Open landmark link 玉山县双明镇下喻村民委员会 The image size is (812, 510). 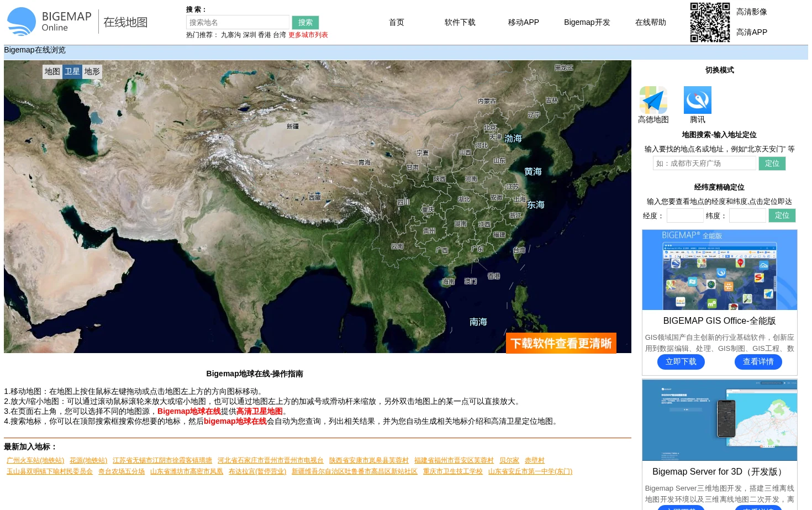pos(50,471)
